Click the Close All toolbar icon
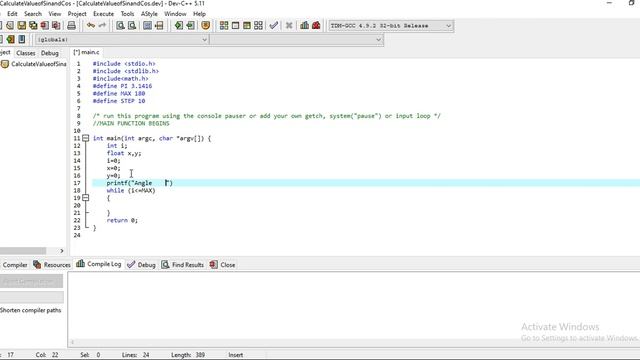 pos(56,26)
